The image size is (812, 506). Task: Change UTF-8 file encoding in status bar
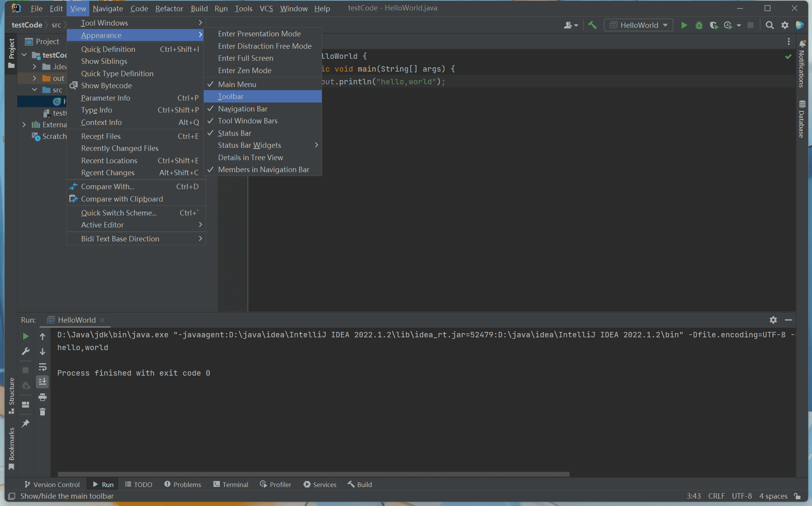[742, 496]
